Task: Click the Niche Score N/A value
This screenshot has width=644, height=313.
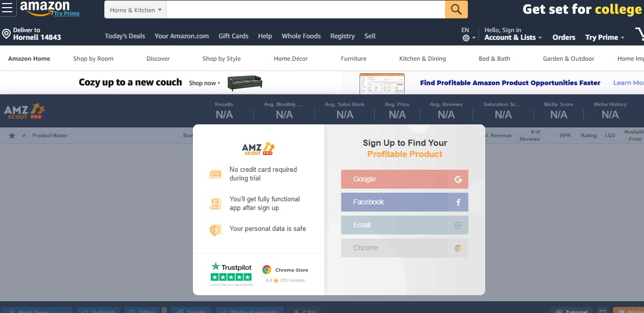Action: [x=558, y=115]
